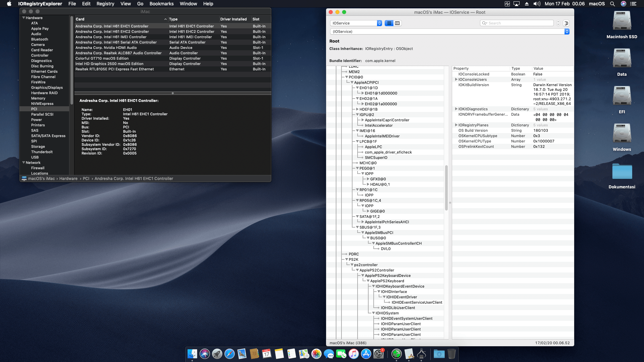Collapse the PCI0@0 tree node
Image resolution: width=644 pixels, height=362 pixels.
[347, 77]
